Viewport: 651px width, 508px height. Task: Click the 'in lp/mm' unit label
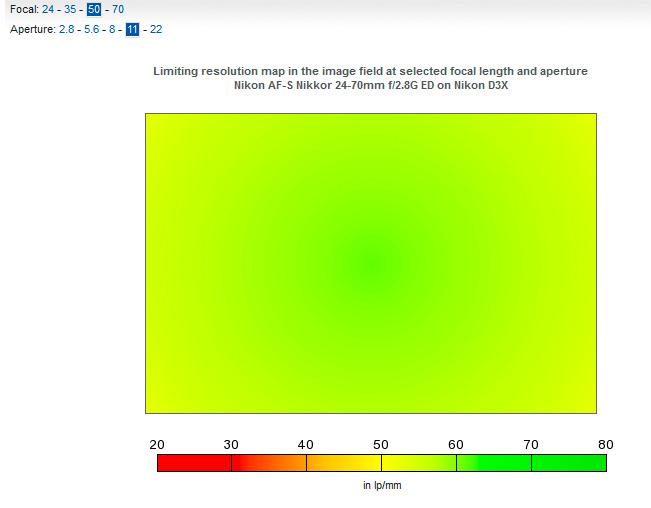(x=382, y=485)
